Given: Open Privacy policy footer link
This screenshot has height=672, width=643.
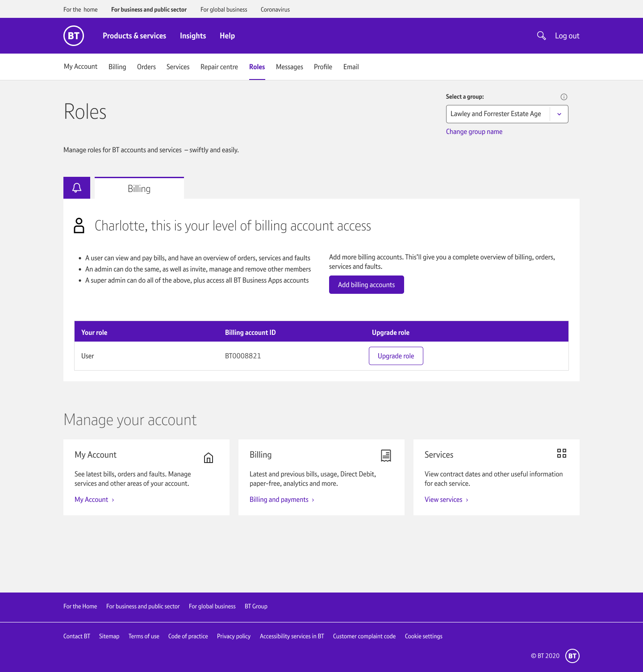Looking at the screenshot, I should coord(234,636).
